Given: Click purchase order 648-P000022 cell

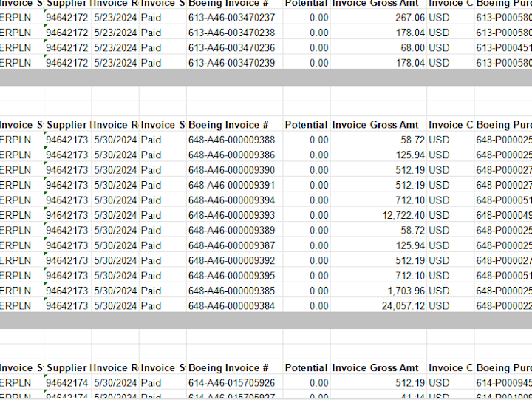Looking at the screenshot, I should point(503,306).
